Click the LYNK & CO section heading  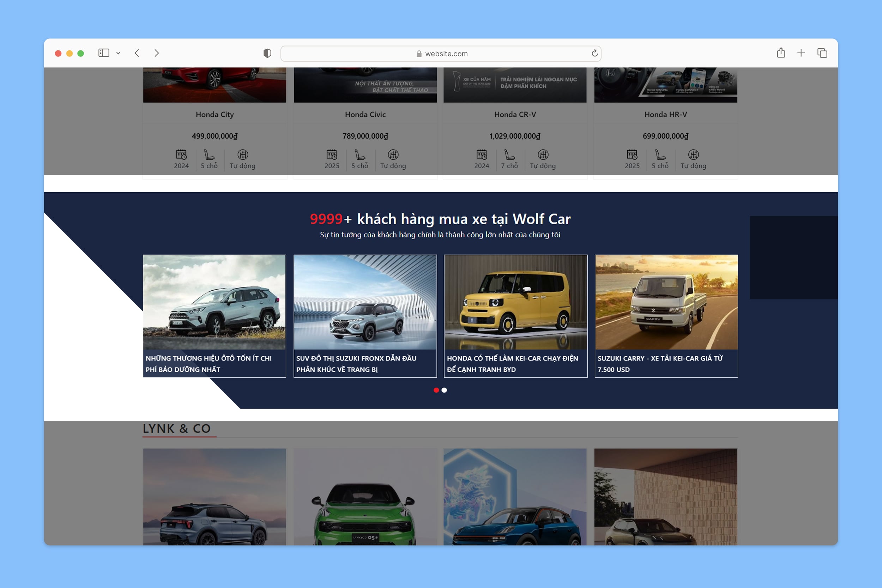coord(177,428)
